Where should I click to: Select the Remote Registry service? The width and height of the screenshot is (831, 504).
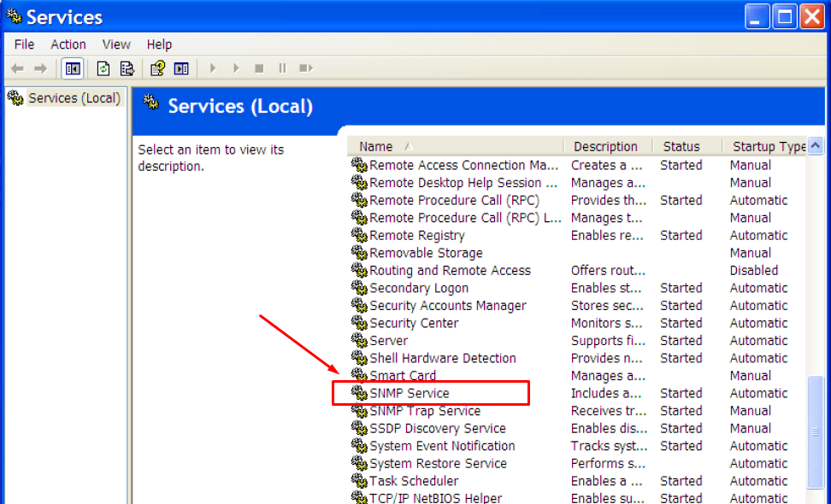tap(416, 236)
